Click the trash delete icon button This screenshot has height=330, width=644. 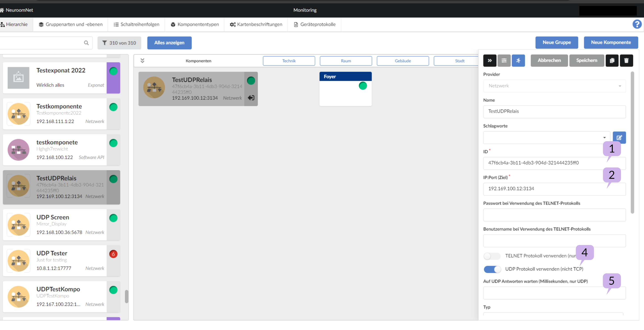(x=626, y=60)
